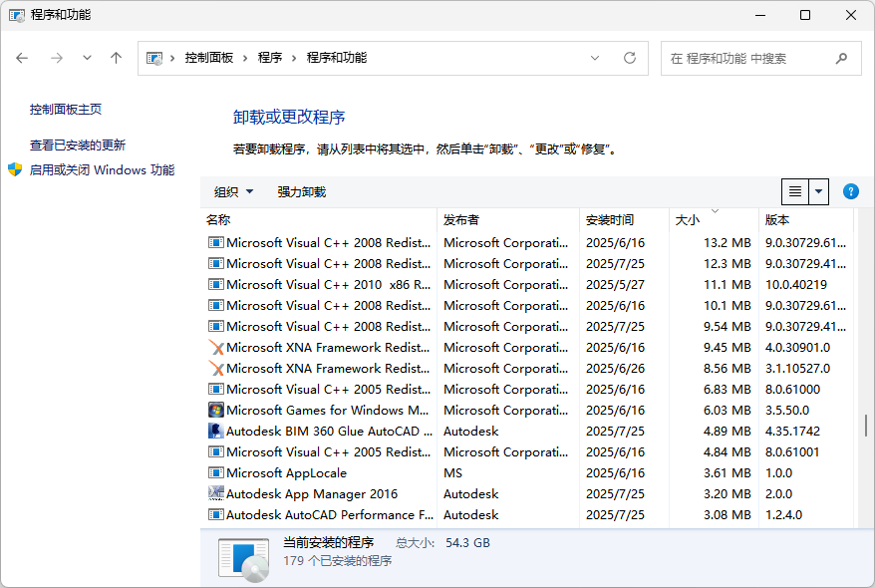Sort by 版本 column header

806,220
